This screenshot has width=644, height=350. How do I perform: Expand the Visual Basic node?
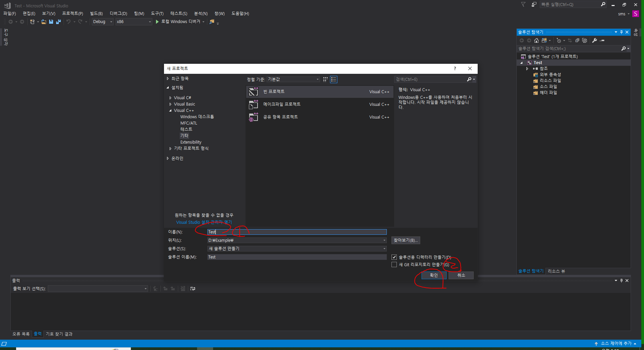(x=170, y=104)
